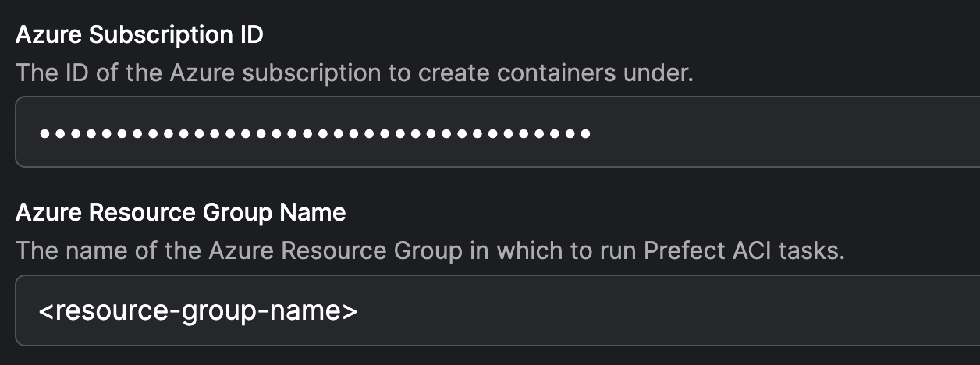Place cursor after the last masked dot
The image size is (980, 365).
[x=594, y=133]
